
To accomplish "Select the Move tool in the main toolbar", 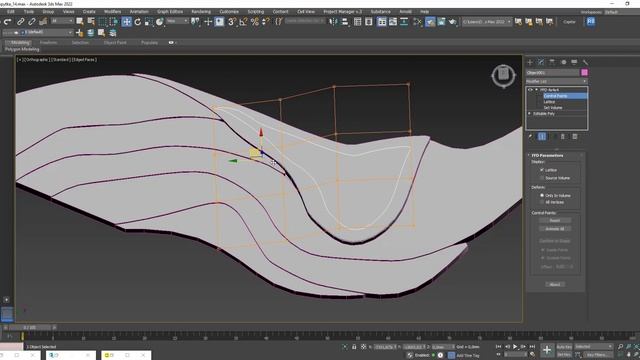I will coord(127,22).
